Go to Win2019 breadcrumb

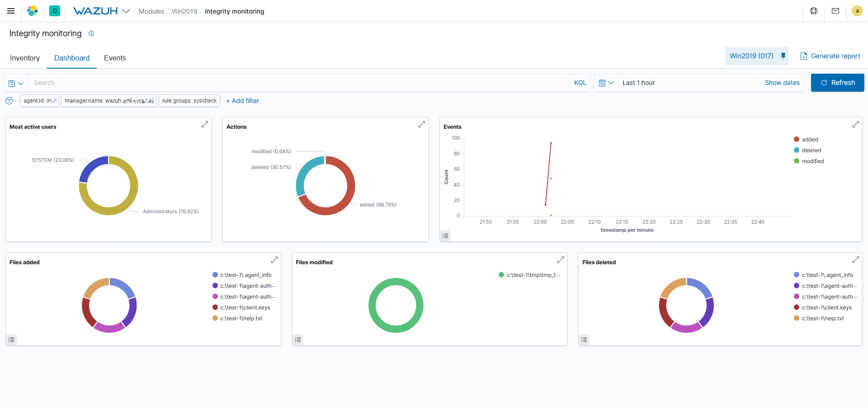[184, 11]
